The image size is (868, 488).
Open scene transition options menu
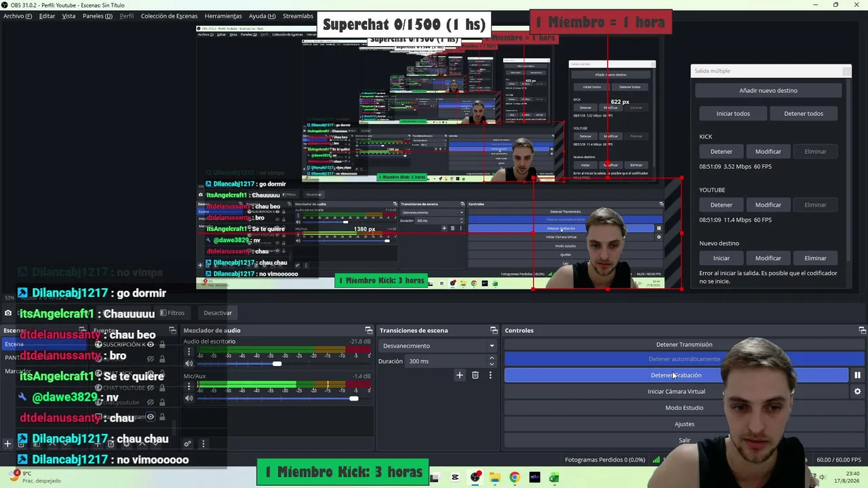490,375
